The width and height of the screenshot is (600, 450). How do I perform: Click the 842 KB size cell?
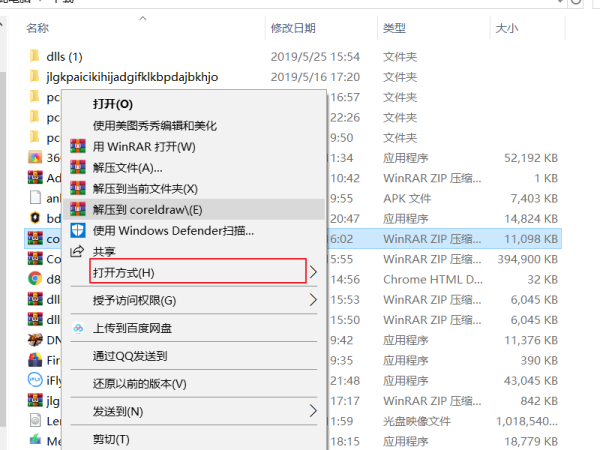[x=539, y=401]
